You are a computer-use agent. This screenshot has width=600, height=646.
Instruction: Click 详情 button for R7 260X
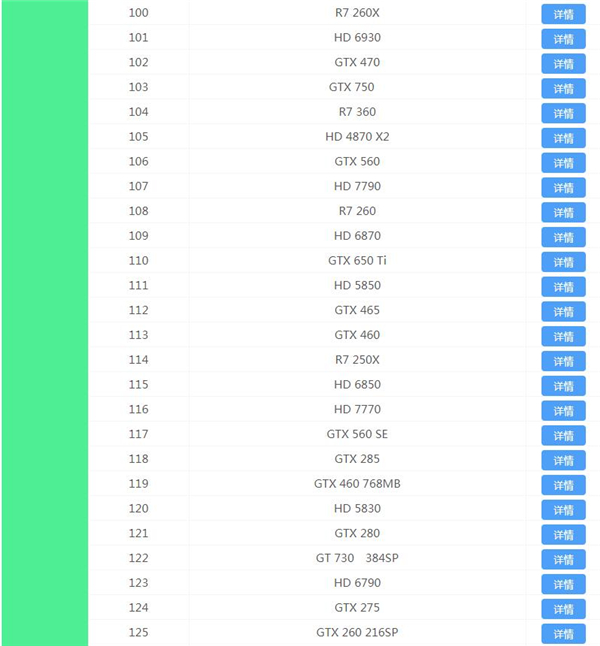563,14
